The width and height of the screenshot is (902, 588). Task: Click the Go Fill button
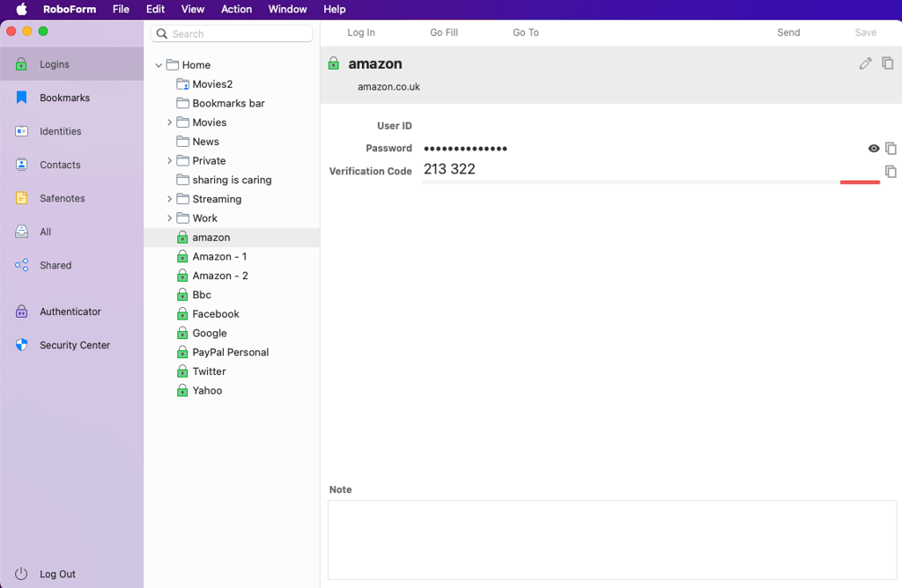pos(444,33)
